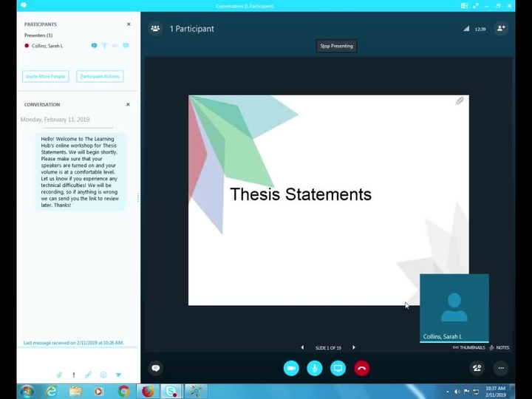The image size is (532, 399).
Task: Click the add participant icon
Action: (501, 29)
